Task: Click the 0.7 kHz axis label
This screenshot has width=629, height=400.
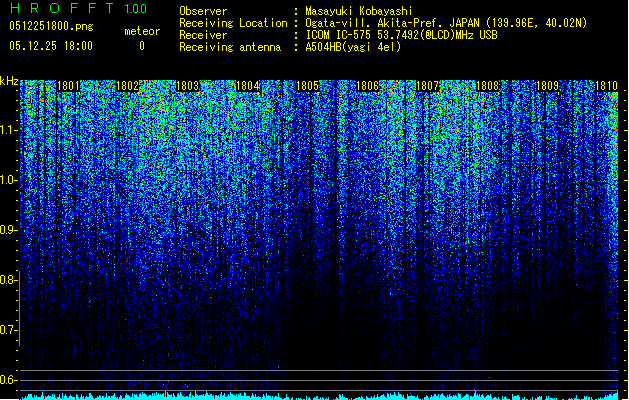Action: 8,330
